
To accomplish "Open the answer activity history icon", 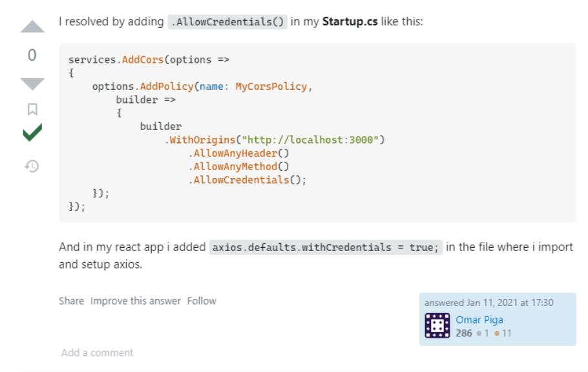I will point(32,166).
